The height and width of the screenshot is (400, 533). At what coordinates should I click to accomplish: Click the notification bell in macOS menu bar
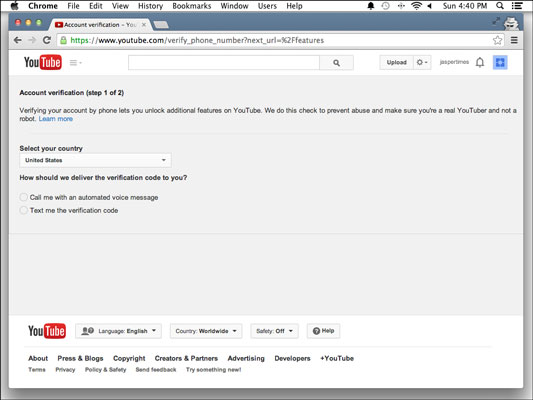click(x=371, y=6)
